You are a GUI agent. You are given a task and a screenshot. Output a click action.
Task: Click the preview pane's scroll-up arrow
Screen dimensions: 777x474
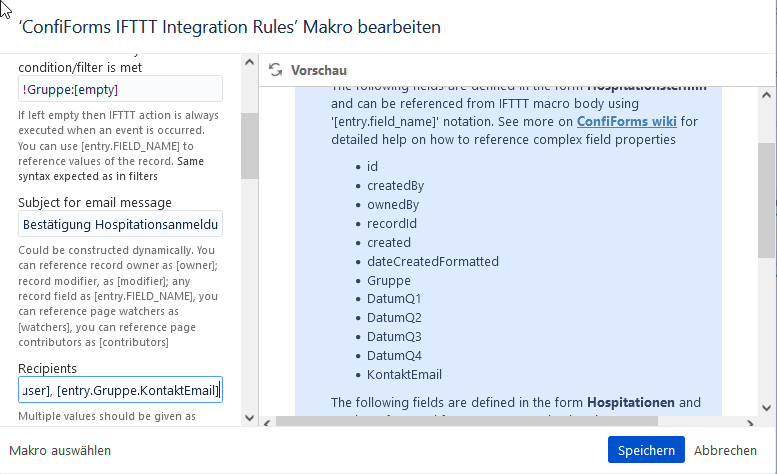pyautogui.click(x=765, y=95)
